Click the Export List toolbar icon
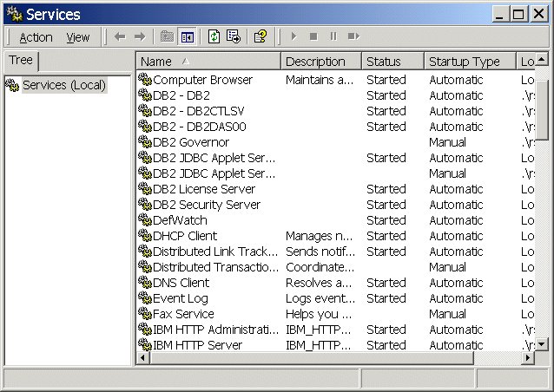 point(234,36)
